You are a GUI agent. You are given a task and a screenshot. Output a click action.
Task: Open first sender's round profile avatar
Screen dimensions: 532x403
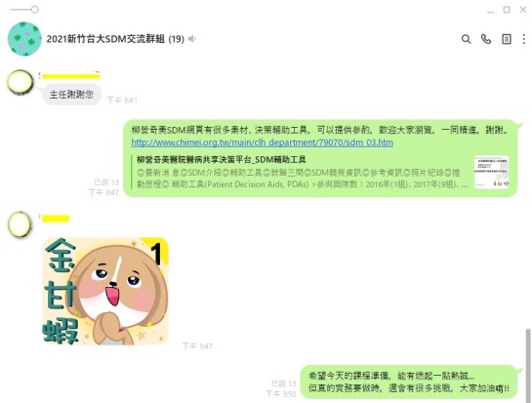(20, 82)
